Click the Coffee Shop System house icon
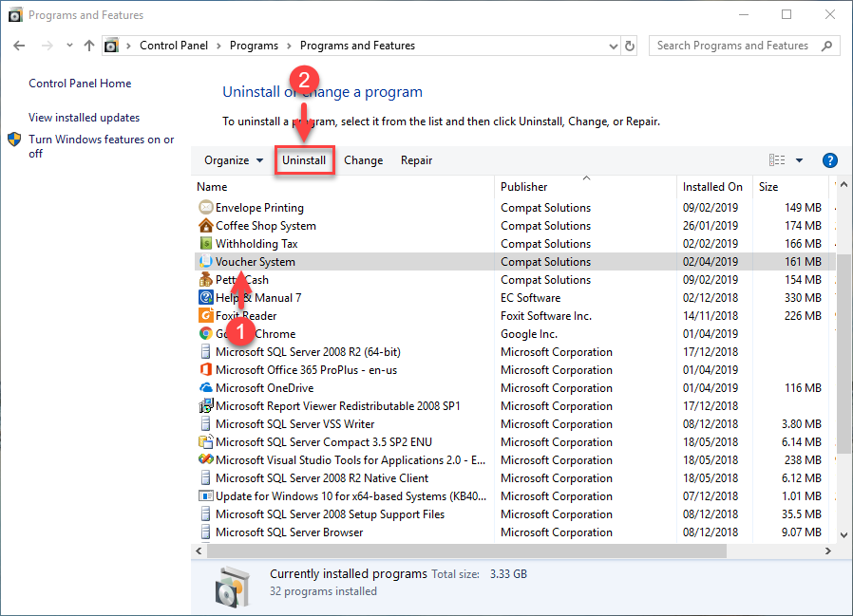This screenshot has width=853, height=616. 205,225
